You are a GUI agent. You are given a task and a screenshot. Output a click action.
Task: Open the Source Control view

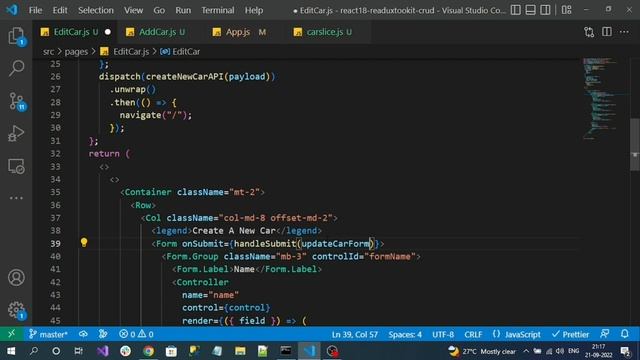tap(17, 101)
